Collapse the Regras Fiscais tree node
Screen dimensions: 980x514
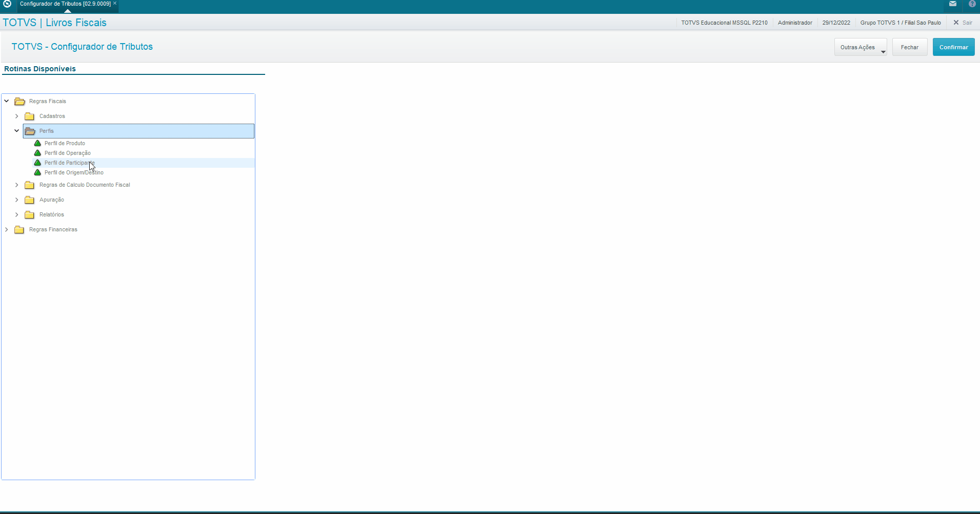click(7, 101)
